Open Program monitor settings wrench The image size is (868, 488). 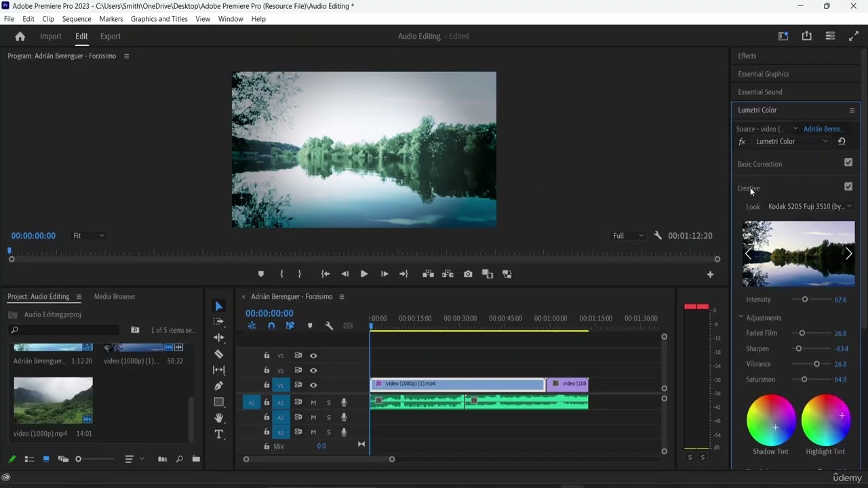click(x=657, y=236)
